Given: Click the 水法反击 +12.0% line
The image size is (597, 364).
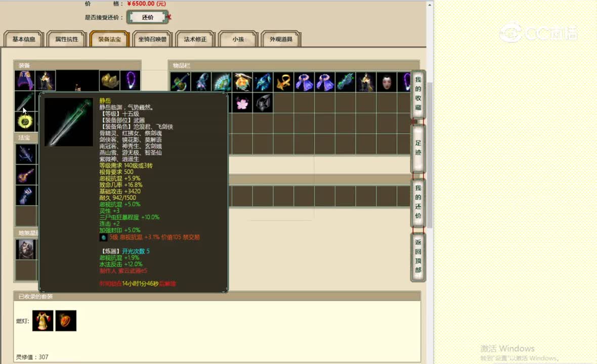Looking at the screenshot, I should coord(121,264).
